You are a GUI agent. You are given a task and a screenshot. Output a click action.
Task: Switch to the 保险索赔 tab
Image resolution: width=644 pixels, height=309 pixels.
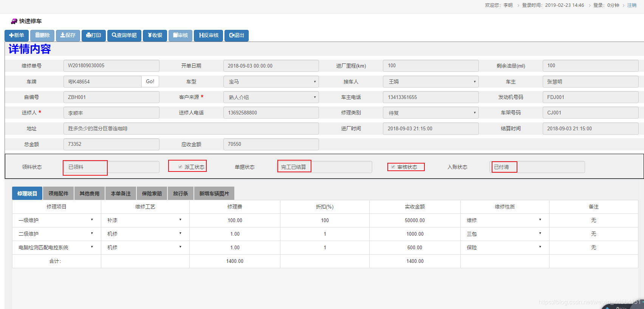[152, 193]
